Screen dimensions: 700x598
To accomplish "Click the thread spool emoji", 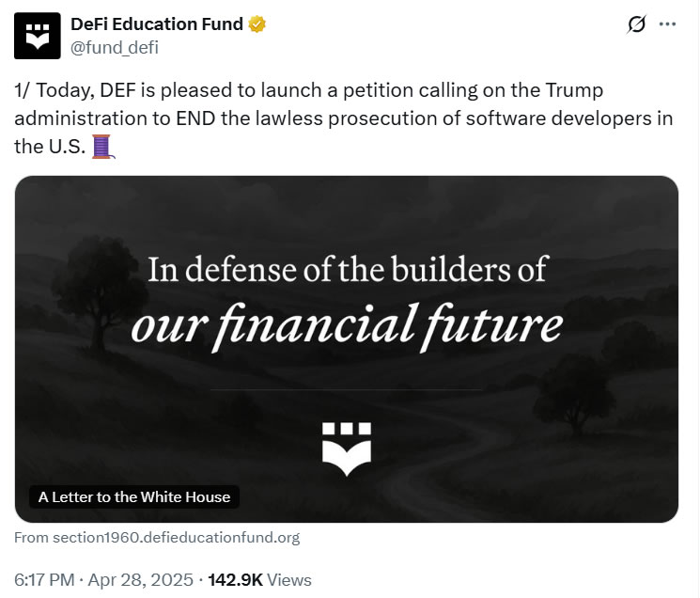I will pos(101,147).
